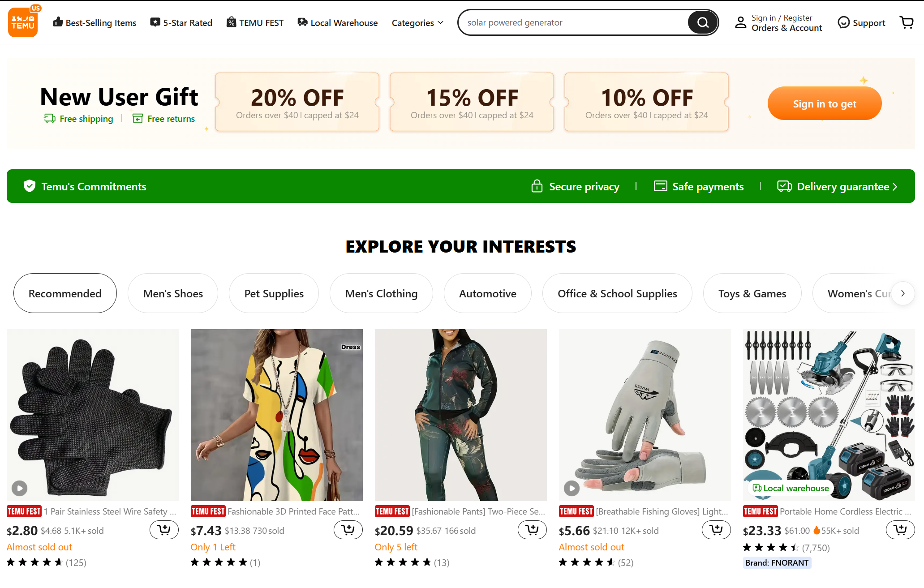
Task: Switch to the Automotive interest tab
Action: pos(487,293)
